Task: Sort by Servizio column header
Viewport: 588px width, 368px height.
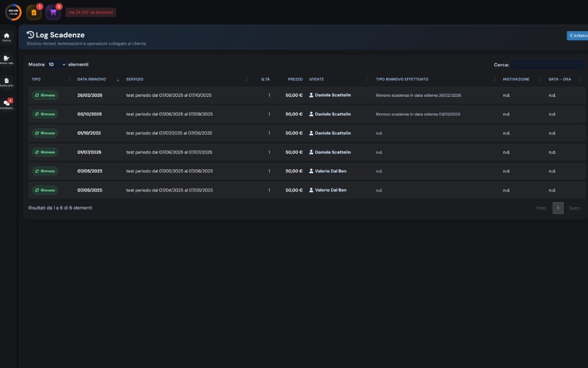Action: pyautogui.click(x=187, y=79)
